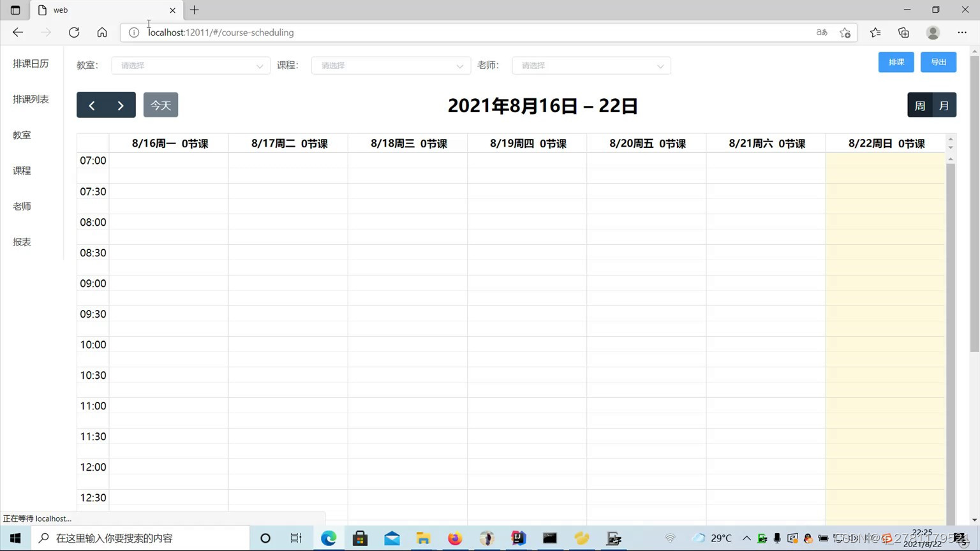Select the 8/22周日 column header
Viewport: 980px width, 551px height.
886,143
